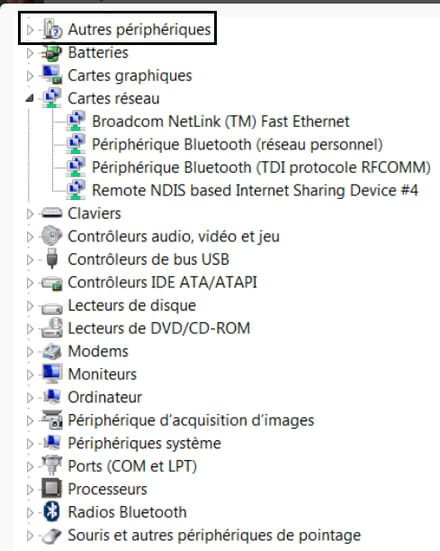Image resolution: width=440 pixels, height=551 pixels.
Task: Collapse the Cartes réseau category
Action: 30,98
